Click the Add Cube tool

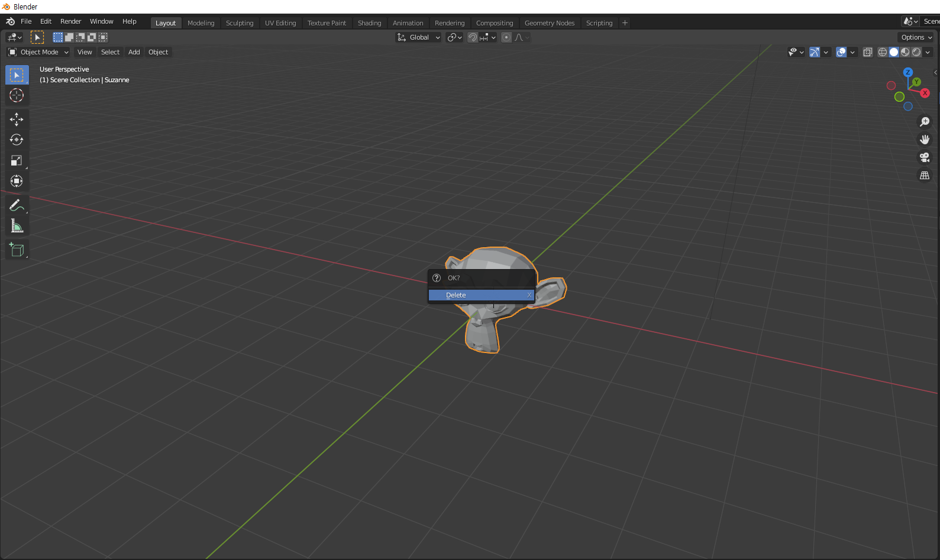coord(17,250)
